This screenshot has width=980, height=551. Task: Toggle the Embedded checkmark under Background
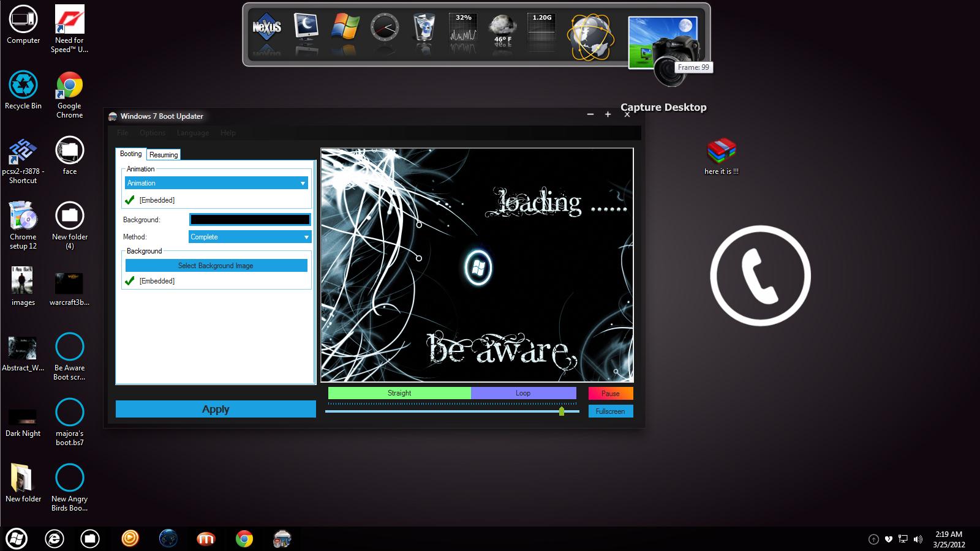[130, 281]
